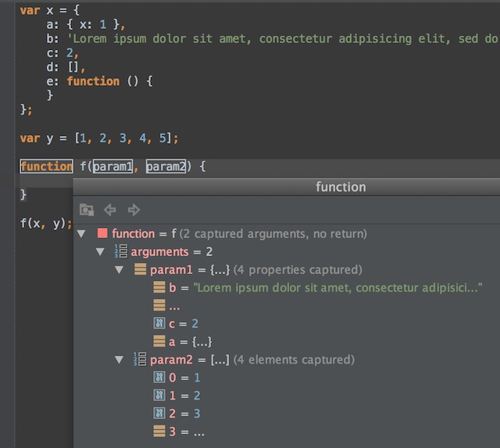Select the ellipsis row under param1
This screenshot has height=448, width=500.
[174, 306]
